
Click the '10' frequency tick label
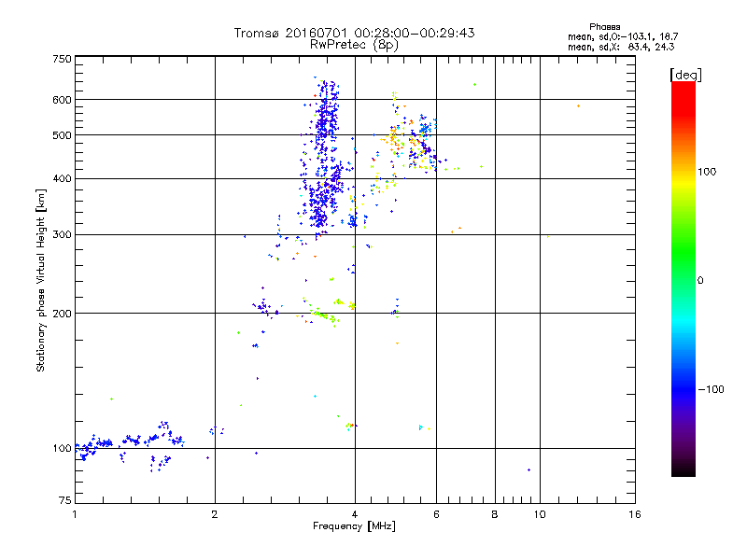[x=540, y=514]
